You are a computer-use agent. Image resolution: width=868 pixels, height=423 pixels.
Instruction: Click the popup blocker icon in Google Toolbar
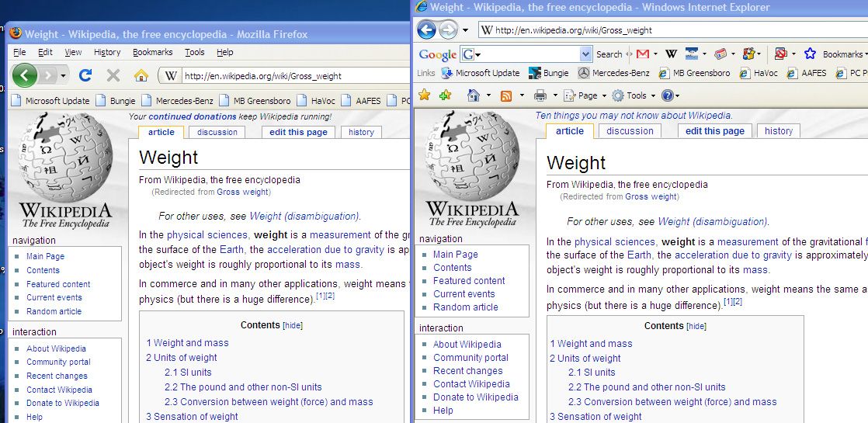781,54
